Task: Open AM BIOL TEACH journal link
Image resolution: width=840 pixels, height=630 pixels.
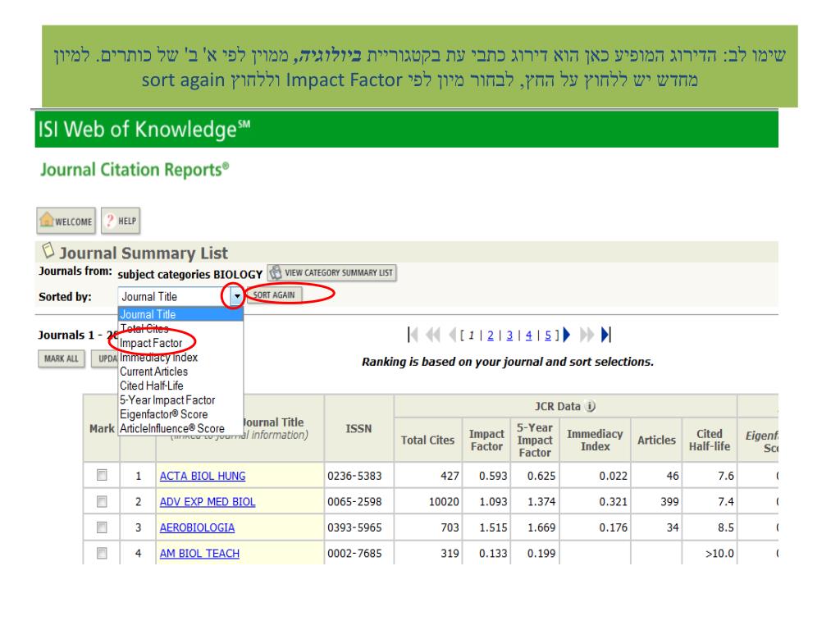Action: [x=199, y=554]
